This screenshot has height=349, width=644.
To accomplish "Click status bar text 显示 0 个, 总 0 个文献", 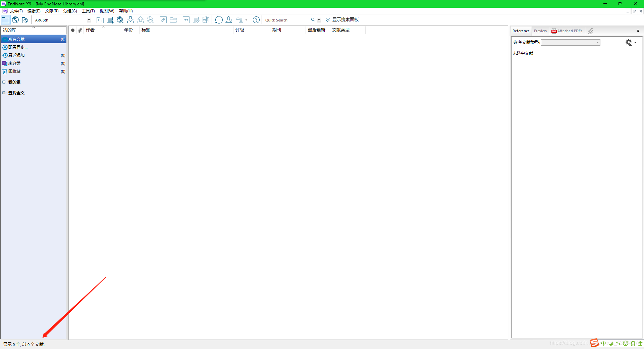I will tap(23, 344).
